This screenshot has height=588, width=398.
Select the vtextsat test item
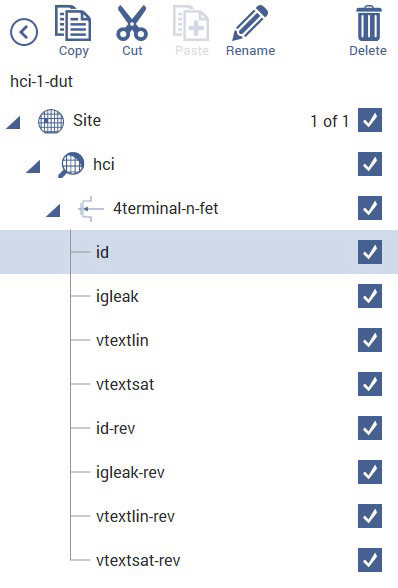pos(125,384)
